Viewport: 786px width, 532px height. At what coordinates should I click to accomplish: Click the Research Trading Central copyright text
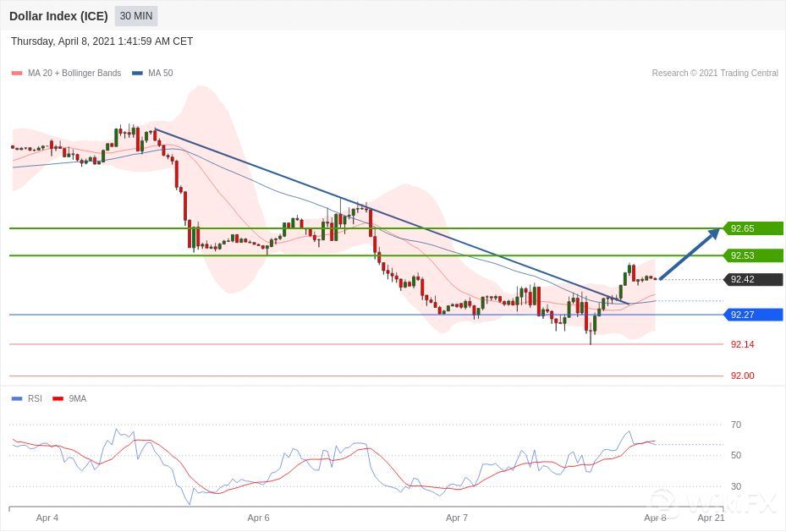[714, 74]
